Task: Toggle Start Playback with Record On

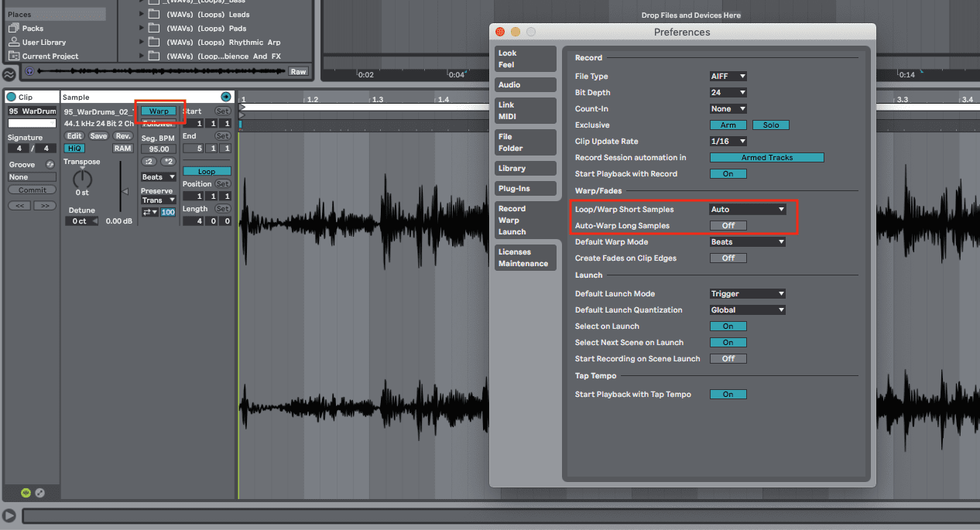Action: (728, 174)
